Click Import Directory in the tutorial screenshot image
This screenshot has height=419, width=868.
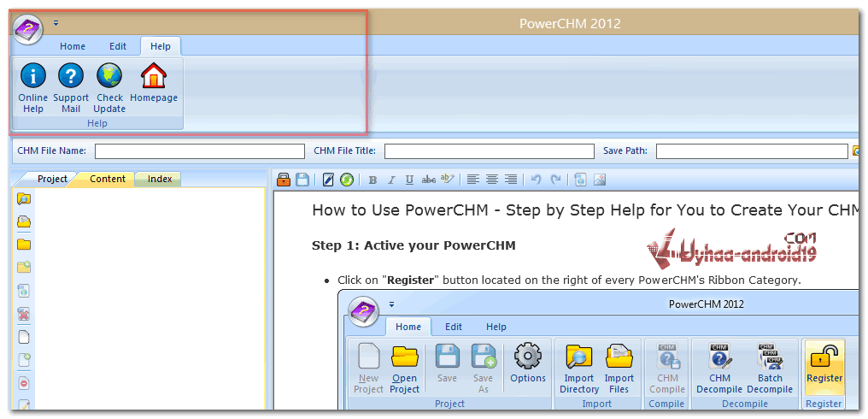(579, 369)
